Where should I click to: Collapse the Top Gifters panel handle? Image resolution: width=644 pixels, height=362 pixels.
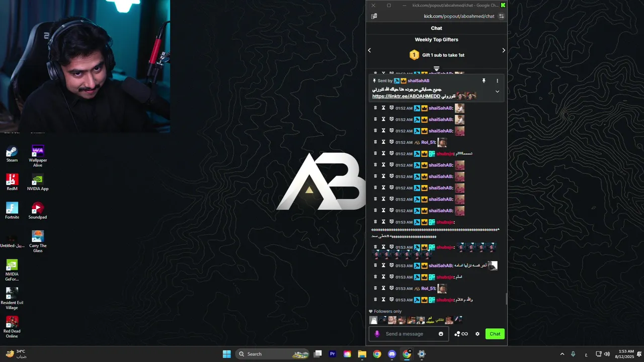(436, 69)
